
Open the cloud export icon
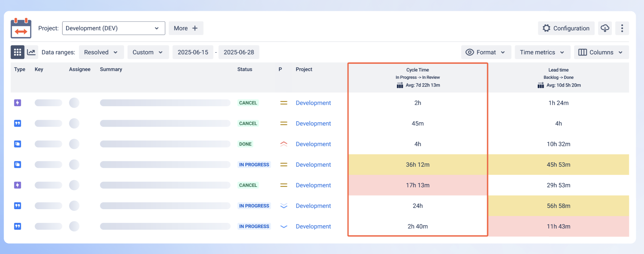(x=605, y=28)
